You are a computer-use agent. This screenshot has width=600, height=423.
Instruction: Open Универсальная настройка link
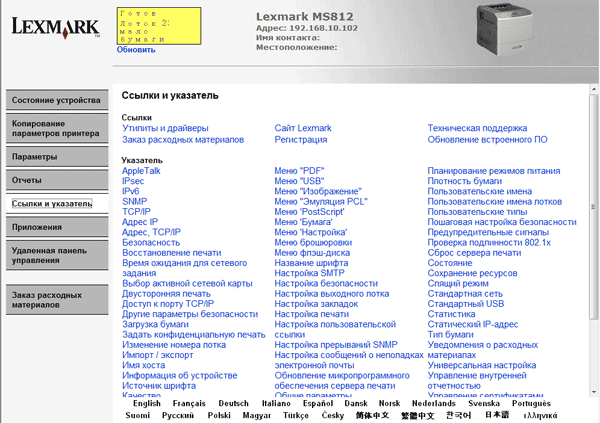pos(482,366)
